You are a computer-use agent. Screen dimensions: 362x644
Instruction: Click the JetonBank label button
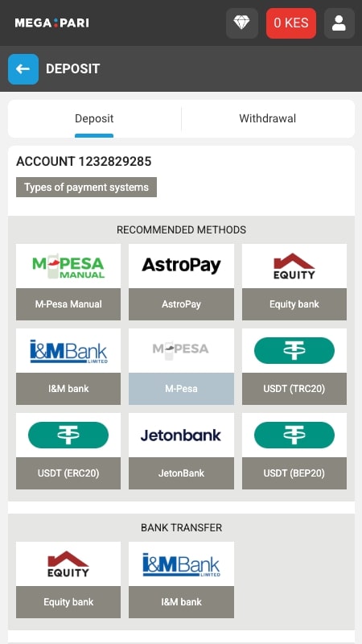(181, 473)
